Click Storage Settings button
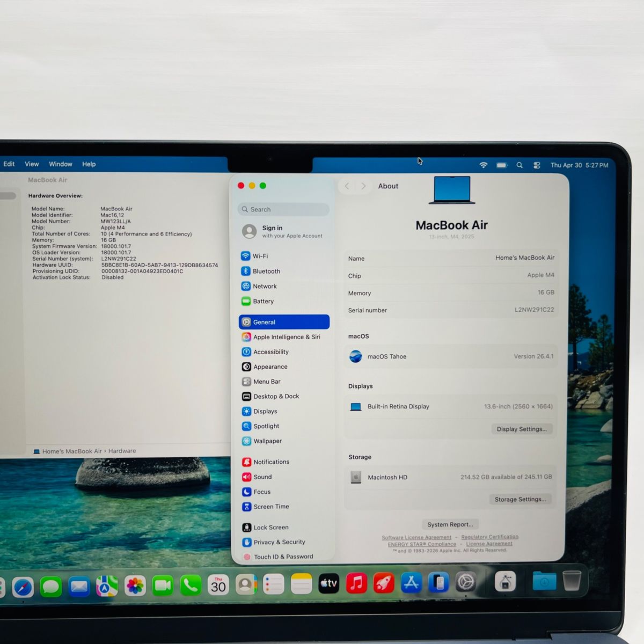The image size is (644, 644). (520, 499)
